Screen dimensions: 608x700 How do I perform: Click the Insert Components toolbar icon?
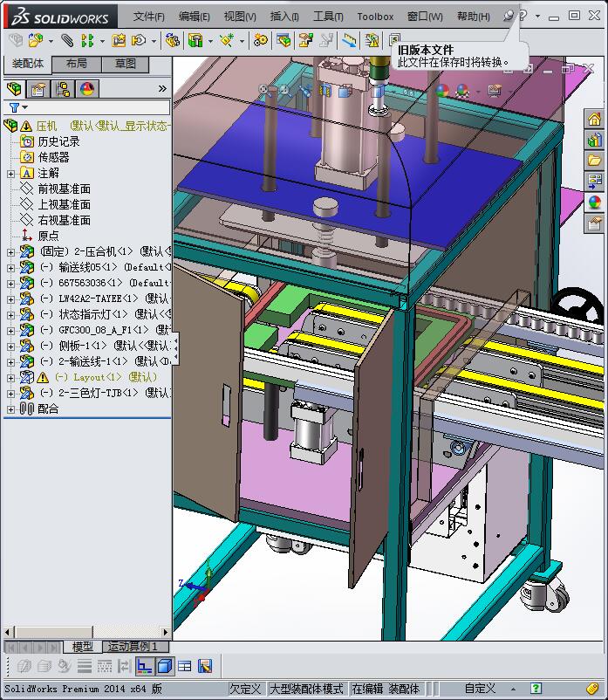coord(36,41)
